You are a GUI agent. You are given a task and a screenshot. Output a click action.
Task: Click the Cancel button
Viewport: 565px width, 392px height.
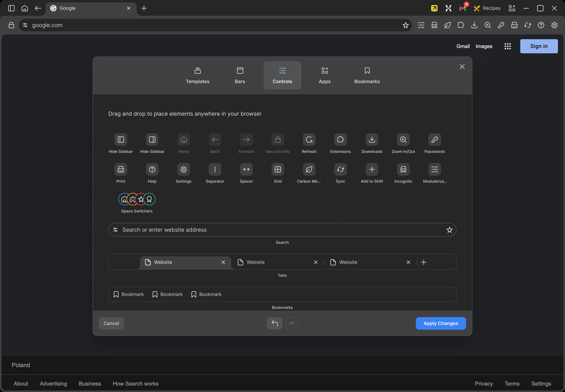(x=111, y=323)
